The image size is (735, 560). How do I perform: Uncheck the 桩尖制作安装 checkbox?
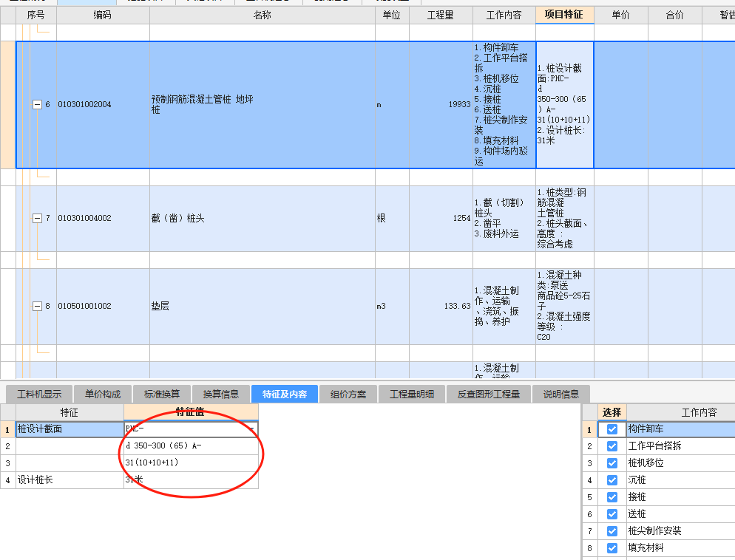tap(612, 531)
